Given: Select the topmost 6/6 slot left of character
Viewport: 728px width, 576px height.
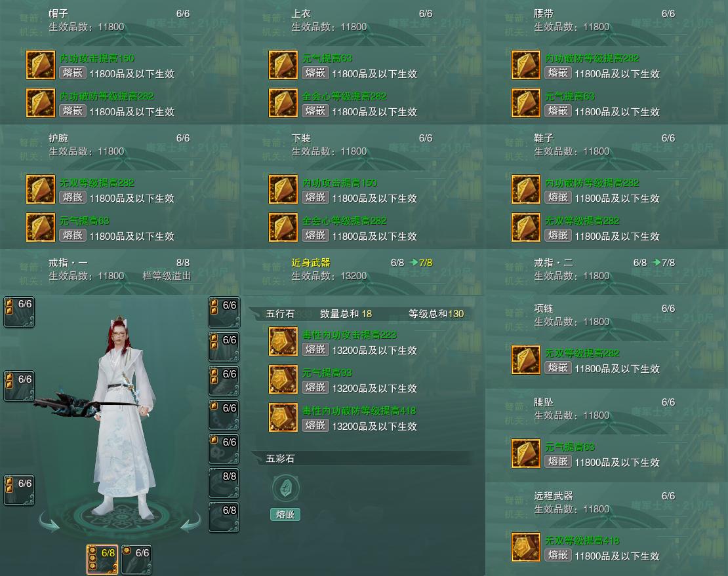Looking at the screenshot, I should tap(19, 312).
